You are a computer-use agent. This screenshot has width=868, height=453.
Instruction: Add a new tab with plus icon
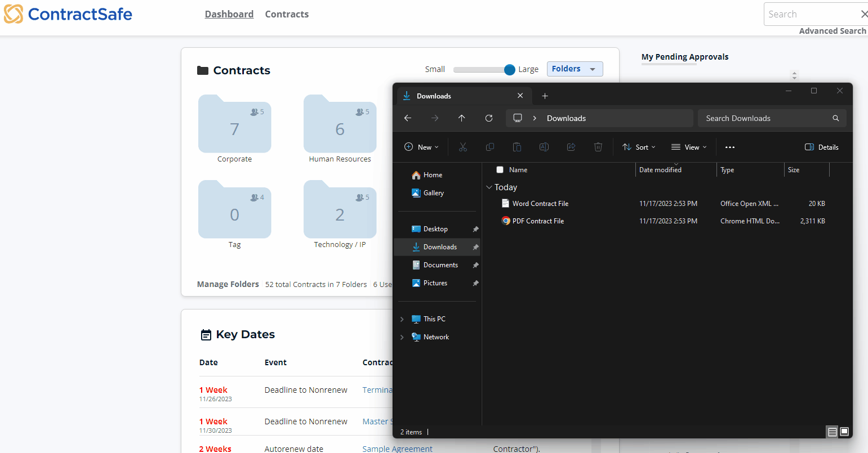point(545,96)
